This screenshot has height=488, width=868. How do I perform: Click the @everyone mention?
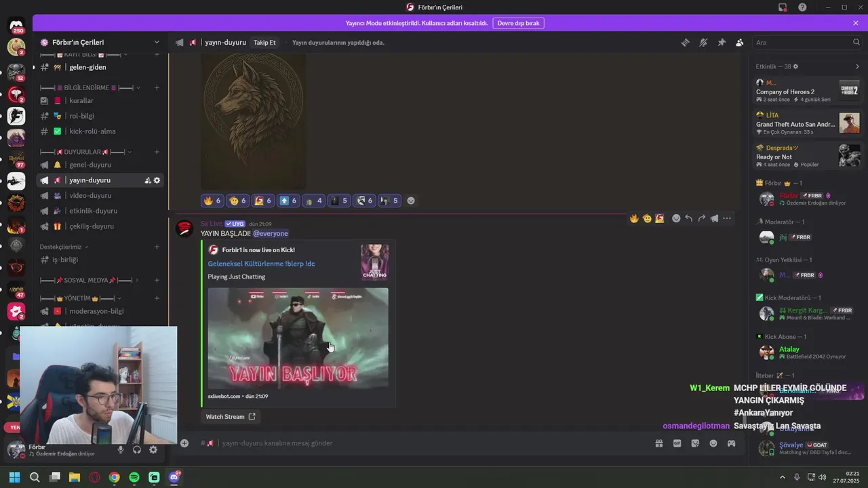(x=271, y=233)
